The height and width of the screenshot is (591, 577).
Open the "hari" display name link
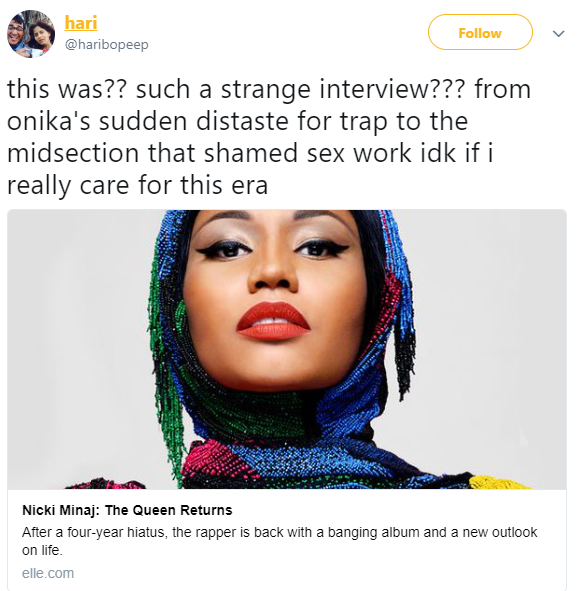81,22
